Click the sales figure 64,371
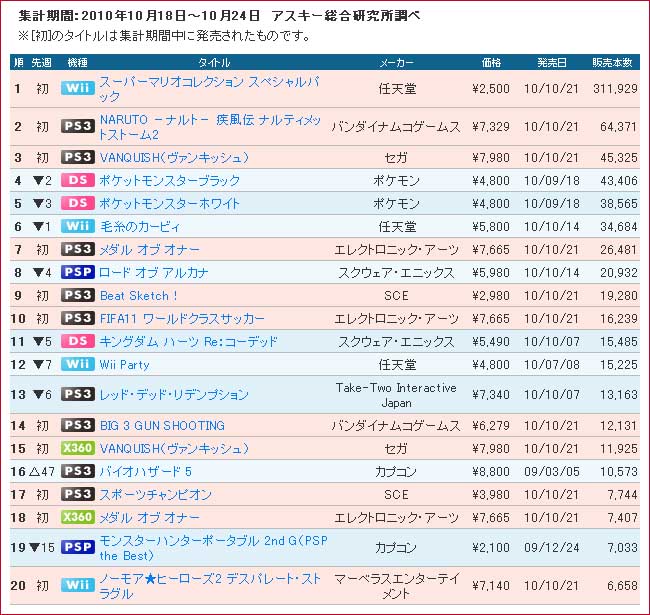Image resolution: width=650 pixels, height=615 pixels. 618,127
